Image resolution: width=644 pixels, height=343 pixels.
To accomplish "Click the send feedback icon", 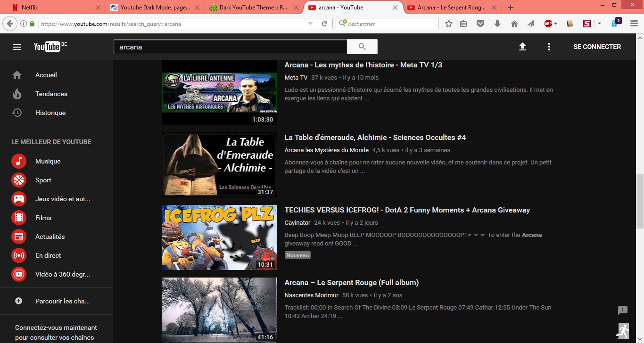I will click(x=623, y=310).
